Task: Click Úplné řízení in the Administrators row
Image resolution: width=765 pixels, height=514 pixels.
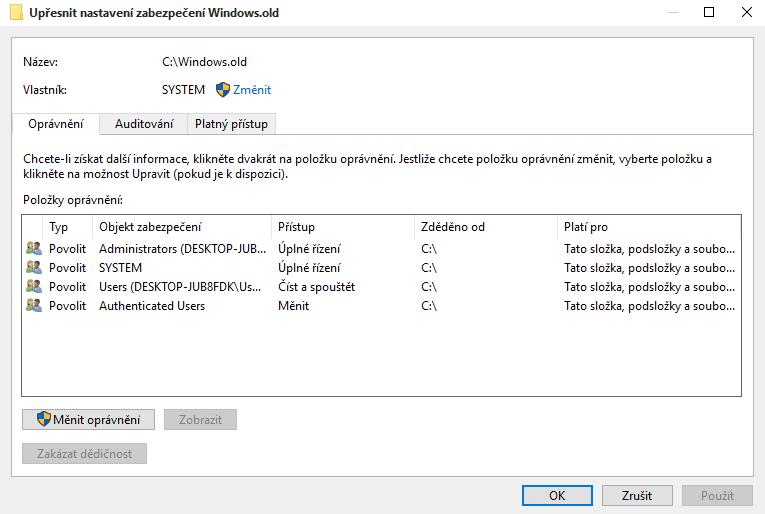Action: click(x=309, y=249)
